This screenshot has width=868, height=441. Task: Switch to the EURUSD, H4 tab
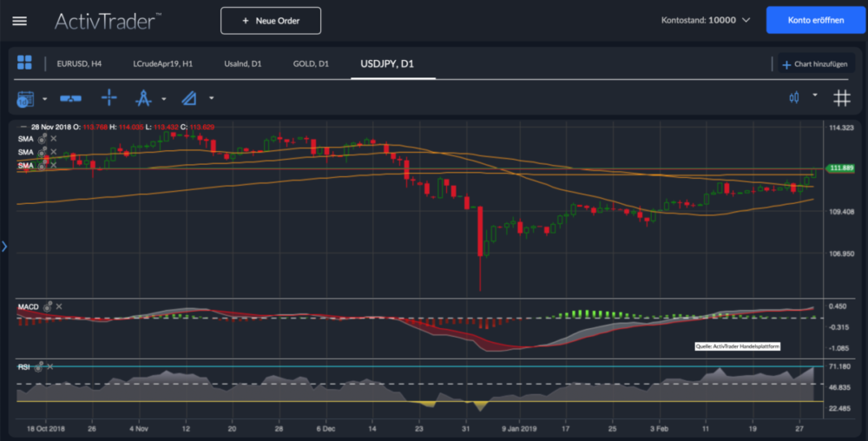[x=79, y=64]
